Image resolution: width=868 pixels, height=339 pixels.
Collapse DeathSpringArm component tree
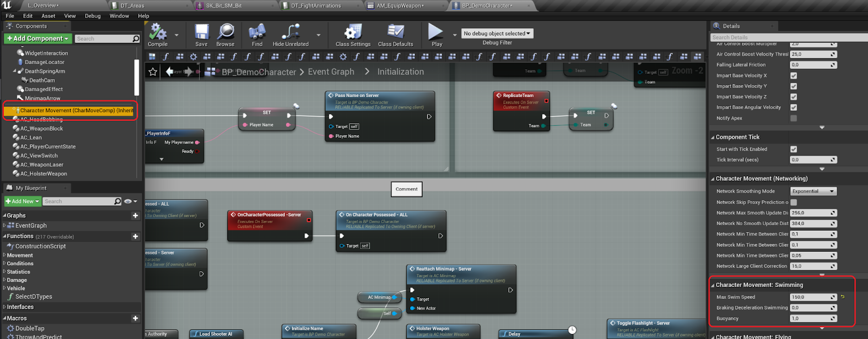(15, 71)
